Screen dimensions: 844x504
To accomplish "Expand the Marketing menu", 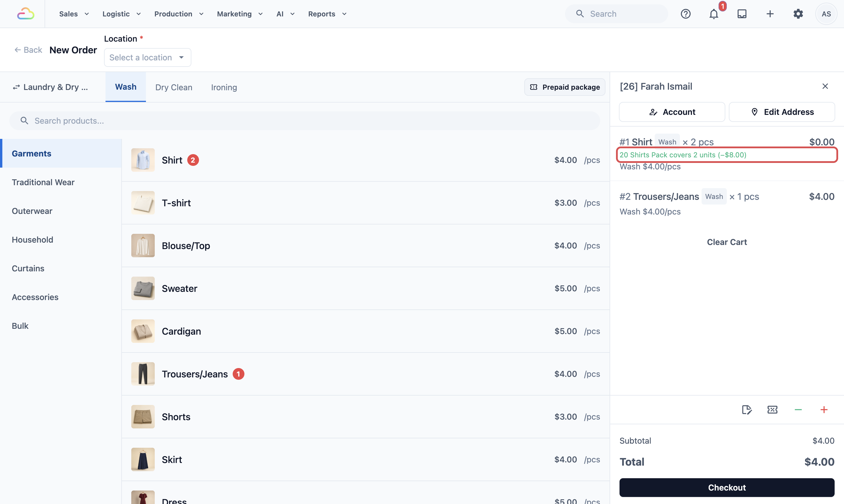I will (x=240, y=14).
